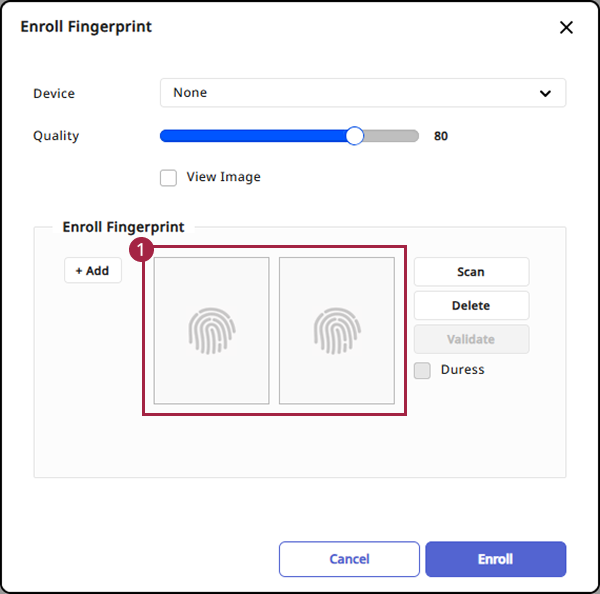Click the Quality value 80
Image resolution: width=600 pixels, height=594 pixels.
click(441, 136)
